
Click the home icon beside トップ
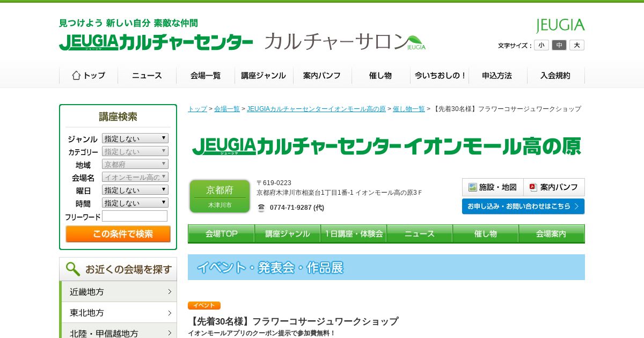[x=76, y=76]
